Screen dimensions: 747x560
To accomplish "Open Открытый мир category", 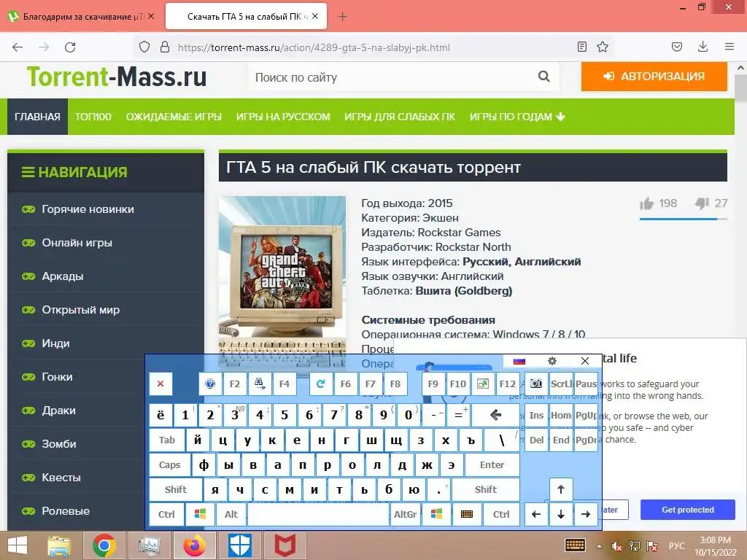I will coord(80,310).
